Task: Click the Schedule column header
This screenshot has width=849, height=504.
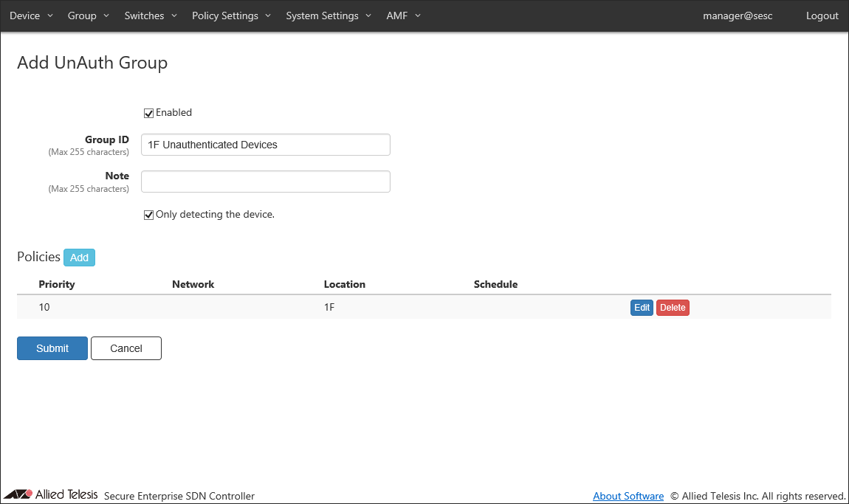Action: point(495,284)
